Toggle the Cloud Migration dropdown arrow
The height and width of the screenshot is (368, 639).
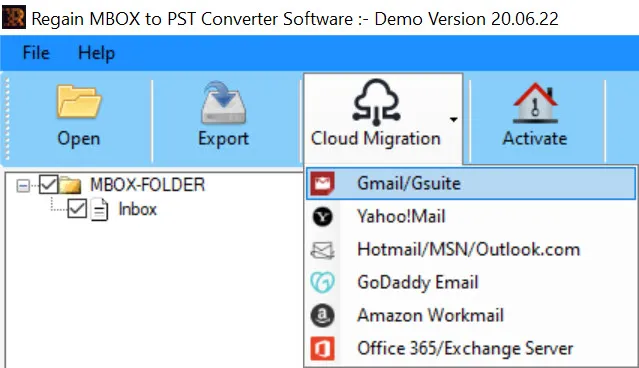click(453, 119)
